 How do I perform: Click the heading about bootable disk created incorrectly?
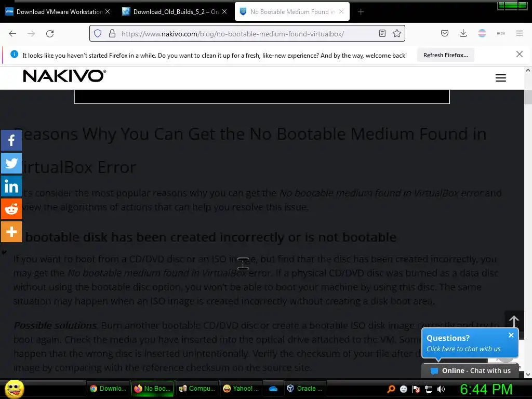coord(210,237)
